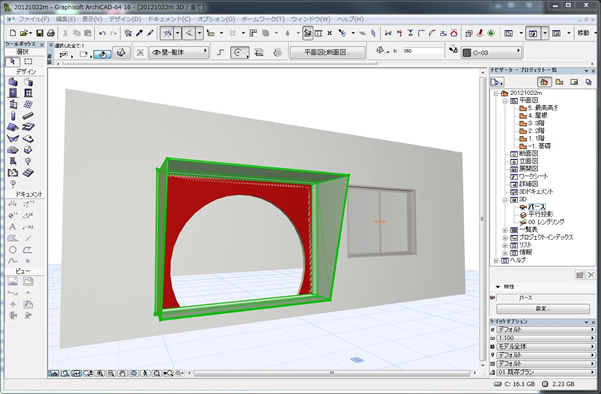Select the Line drawing tool
The width and height of the screenshot is (601, 394).
[28, 238]
